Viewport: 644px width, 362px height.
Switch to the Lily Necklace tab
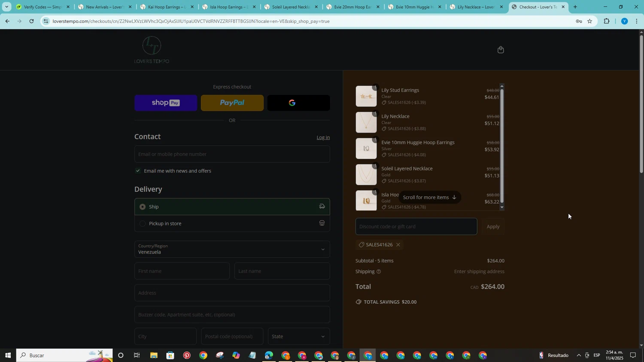tap(476, 7)
